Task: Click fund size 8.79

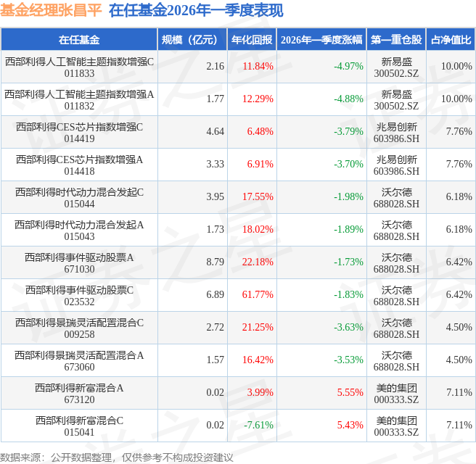Action: pos(216,262)
